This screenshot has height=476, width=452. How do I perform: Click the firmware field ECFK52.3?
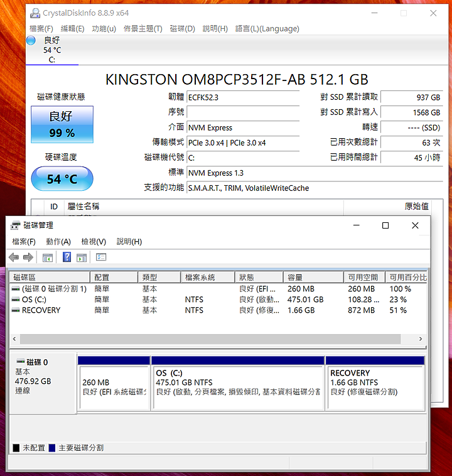243,97
